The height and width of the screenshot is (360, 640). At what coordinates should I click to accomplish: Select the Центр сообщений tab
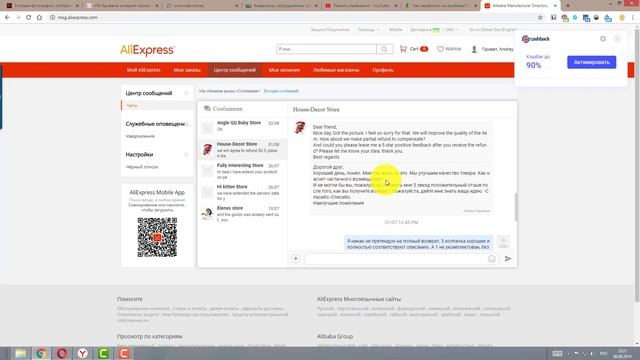pyautogui.click(x=235, y=70)
